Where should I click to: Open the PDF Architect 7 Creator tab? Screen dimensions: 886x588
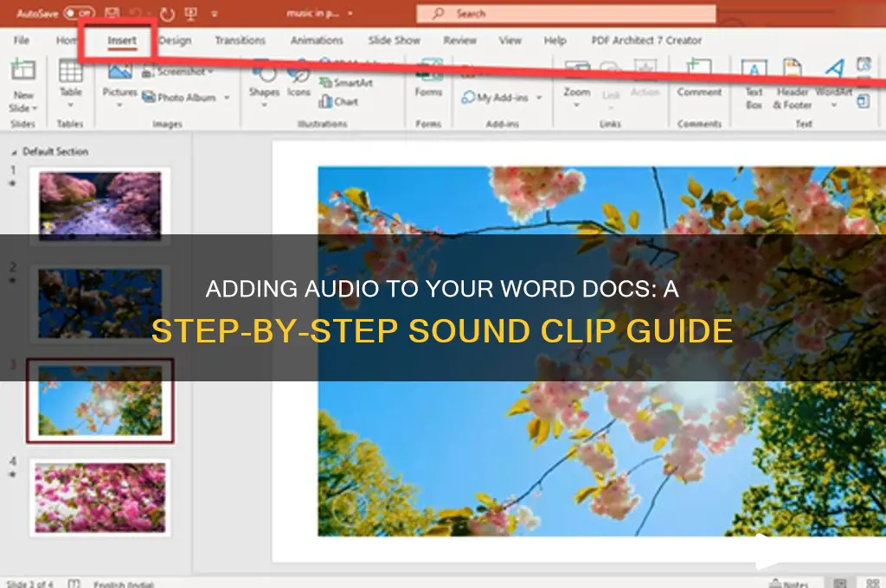pos(646,41)
